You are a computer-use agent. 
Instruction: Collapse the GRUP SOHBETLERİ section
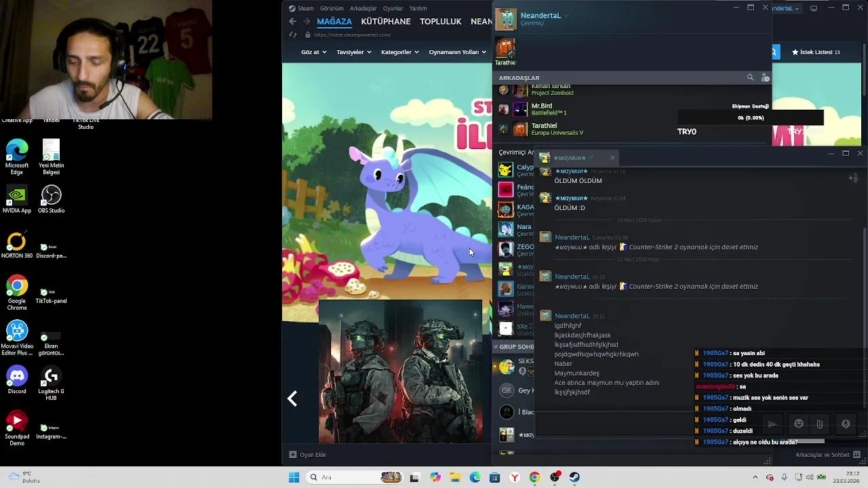tap(496, 346)
